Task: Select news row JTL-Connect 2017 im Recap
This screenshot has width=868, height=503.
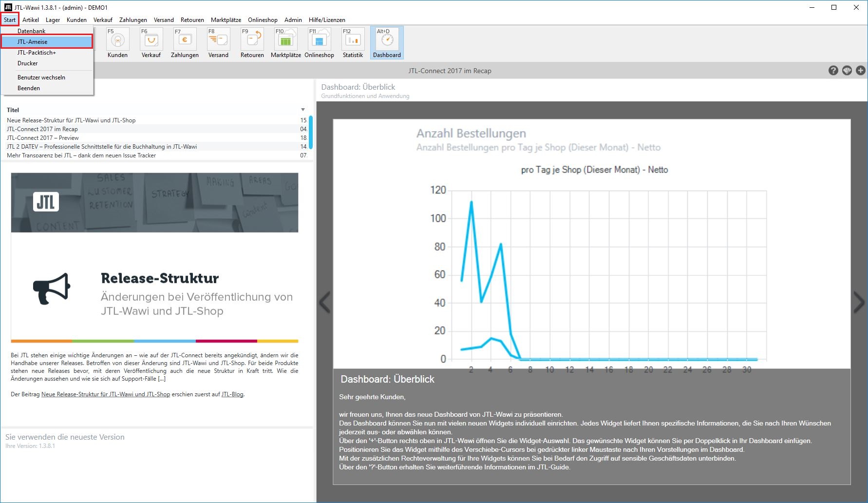Action: (x=156, y=129)
